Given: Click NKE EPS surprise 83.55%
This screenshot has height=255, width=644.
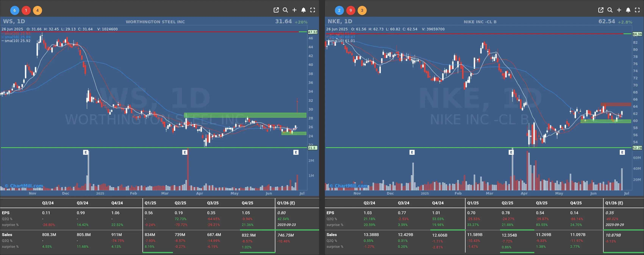Looking at the screenshot, I should 542,225.
